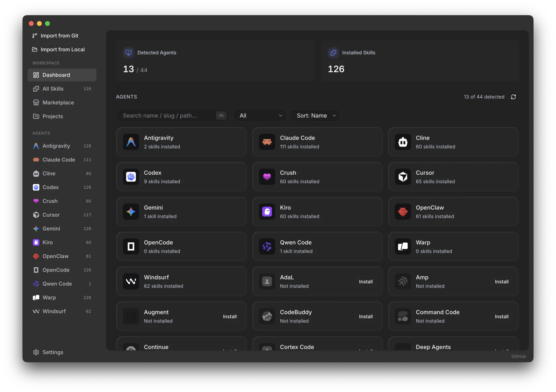Image resolution: width=556 pixels, height=392 pixels.
Task: Click the Gemini card star icon
Action: coord(131,212)
